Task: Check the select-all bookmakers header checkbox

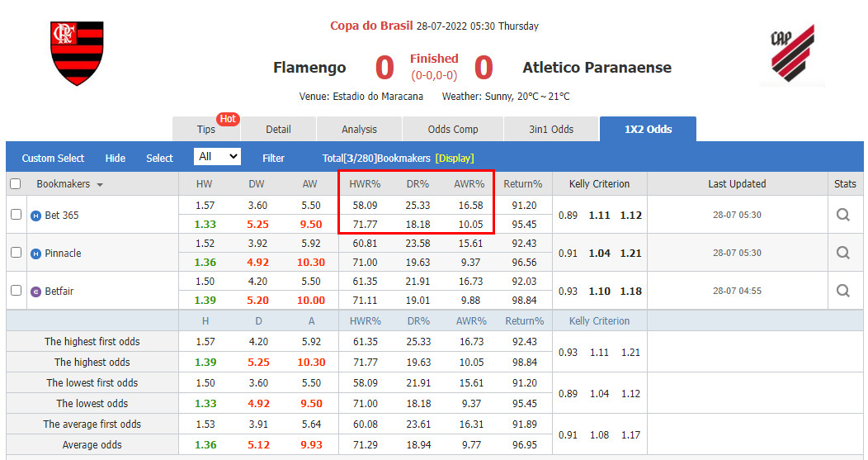Action: (15, 184)
